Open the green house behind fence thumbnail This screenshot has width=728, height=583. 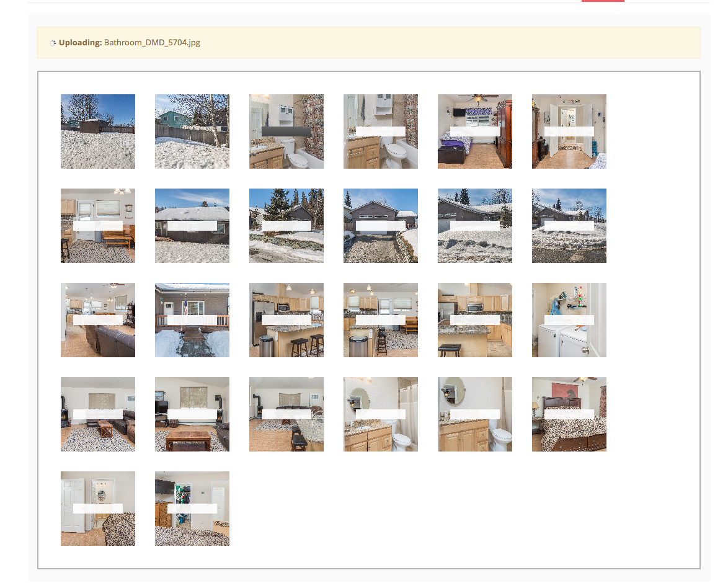point(192,131)
